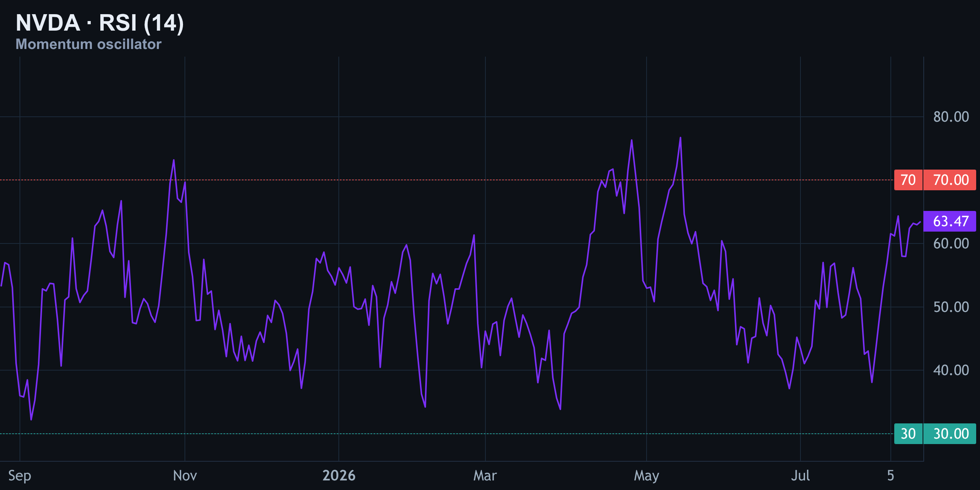
Task: Click the small green 30 level tag
Action: (x=908, y=434)
